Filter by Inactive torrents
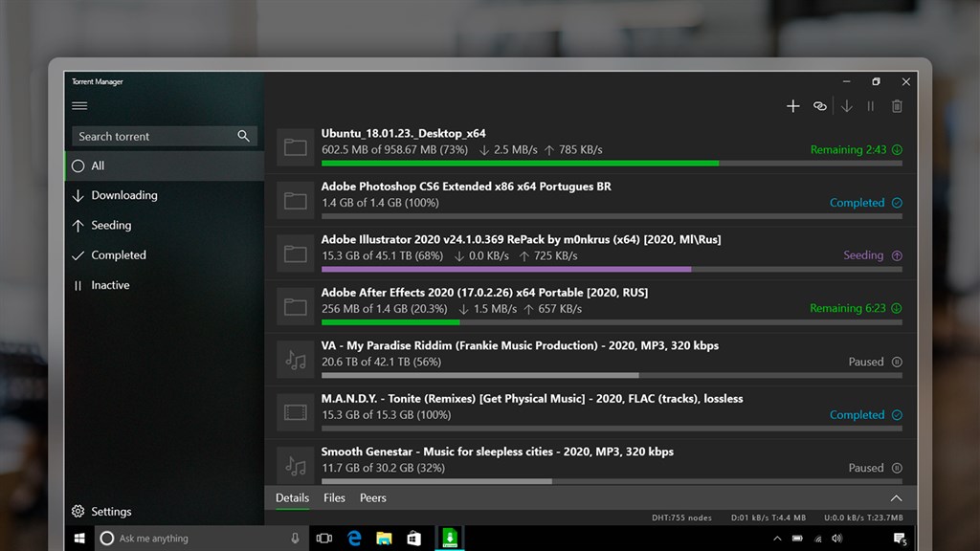The height and width of the screenshot is (551, 980). pos(165,285)
